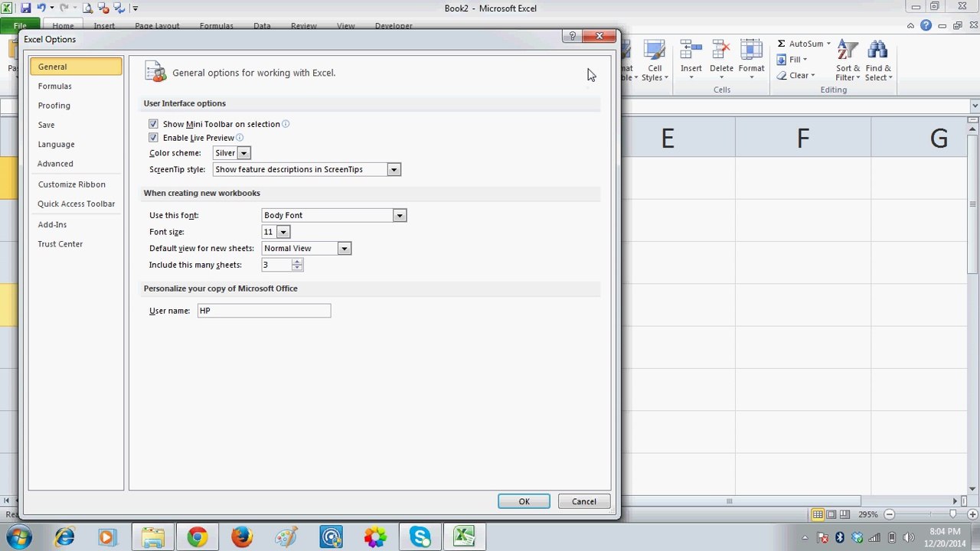
Task: Select Save in Excel Options sidebar
Action: [x=76, y=125]
